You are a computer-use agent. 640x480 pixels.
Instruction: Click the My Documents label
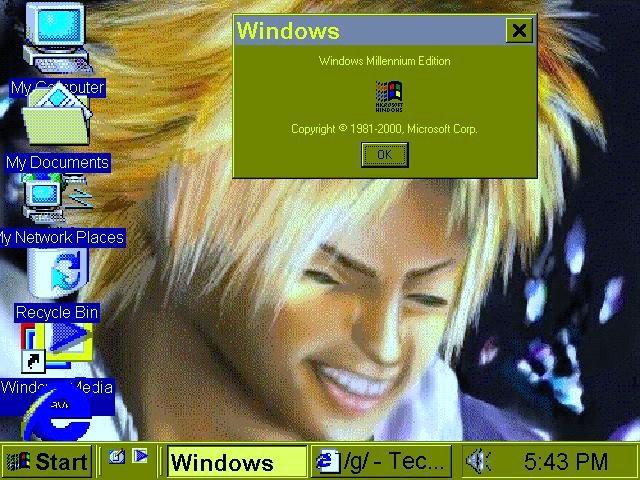click(57, 162)
